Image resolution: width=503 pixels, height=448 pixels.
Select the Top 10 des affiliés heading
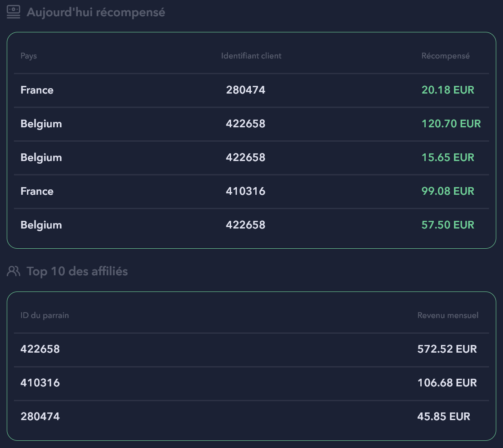click(x=77, y=271)
